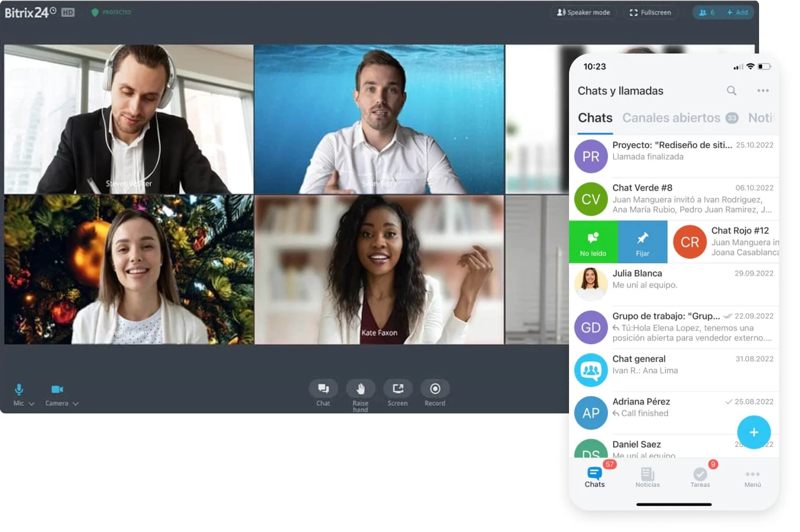Screen dimensions: 800x532
Task: Mark chat unread with No leído
Action: click(x=593, y=242)
